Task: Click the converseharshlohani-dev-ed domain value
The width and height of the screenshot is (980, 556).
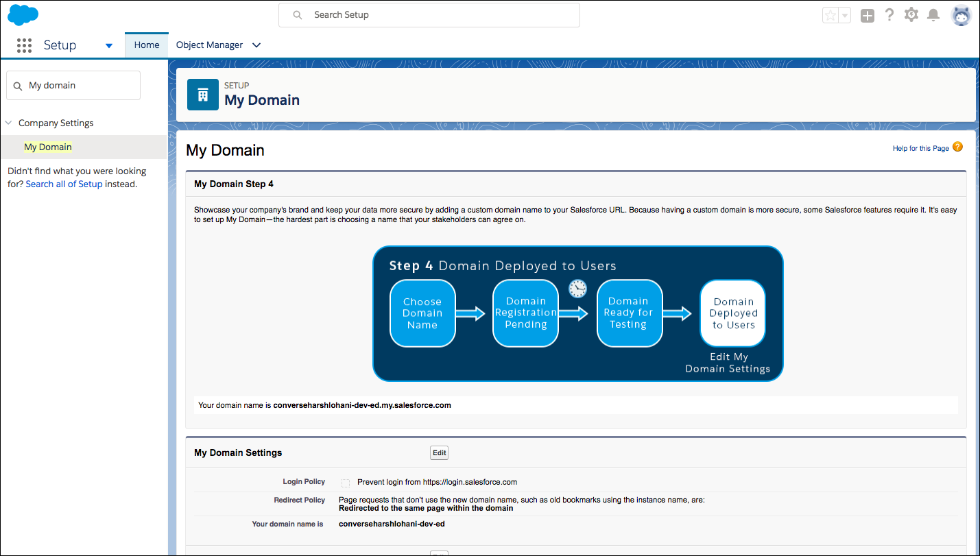Action: tap(392, 524)
